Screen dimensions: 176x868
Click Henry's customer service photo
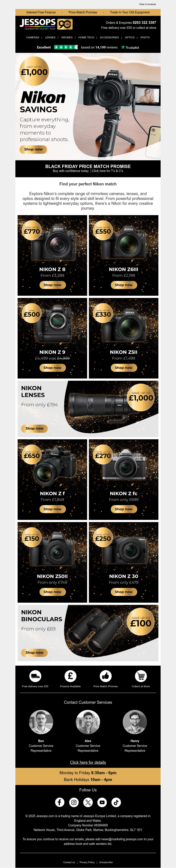tap(135, 722)
